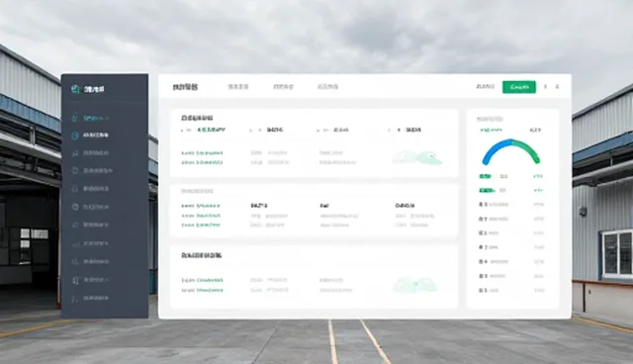Click the bold heading of the bottom card
633x364 pixels.
tap(202, 255)
